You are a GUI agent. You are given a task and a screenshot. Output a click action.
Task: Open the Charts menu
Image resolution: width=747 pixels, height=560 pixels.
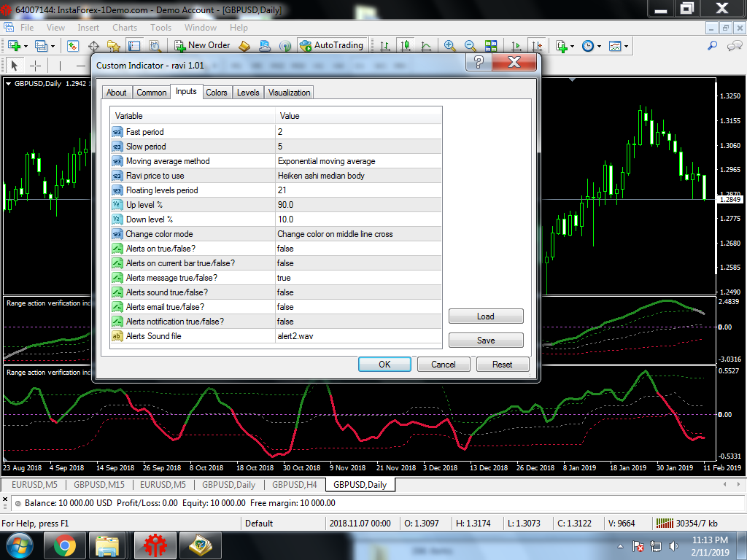tap(125, 28)
